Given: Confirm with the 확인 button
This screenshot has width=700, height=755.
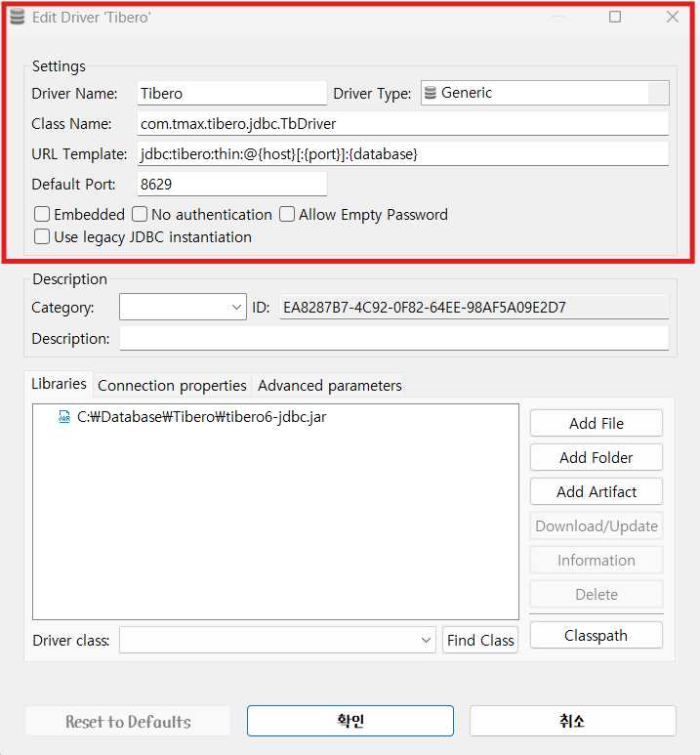Looking at the screenshot, I should [x=350, y=721].
